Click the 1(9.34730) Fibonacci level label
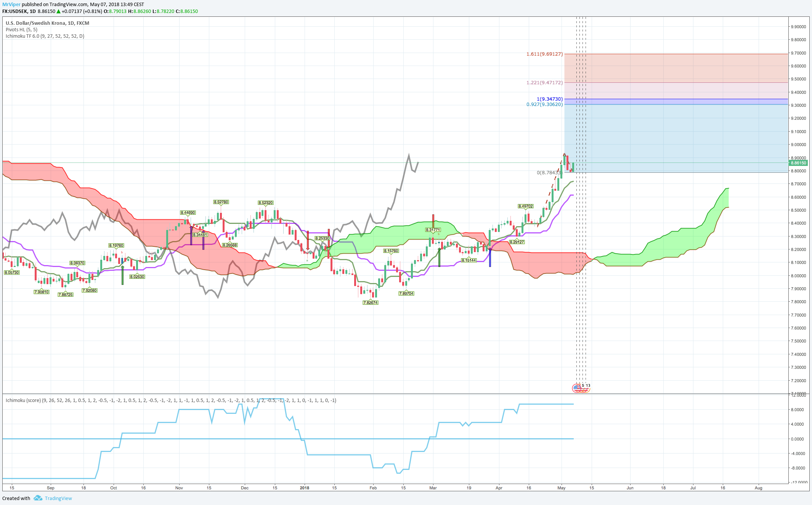Screen dimensions: 812x505 coord(550,99)
